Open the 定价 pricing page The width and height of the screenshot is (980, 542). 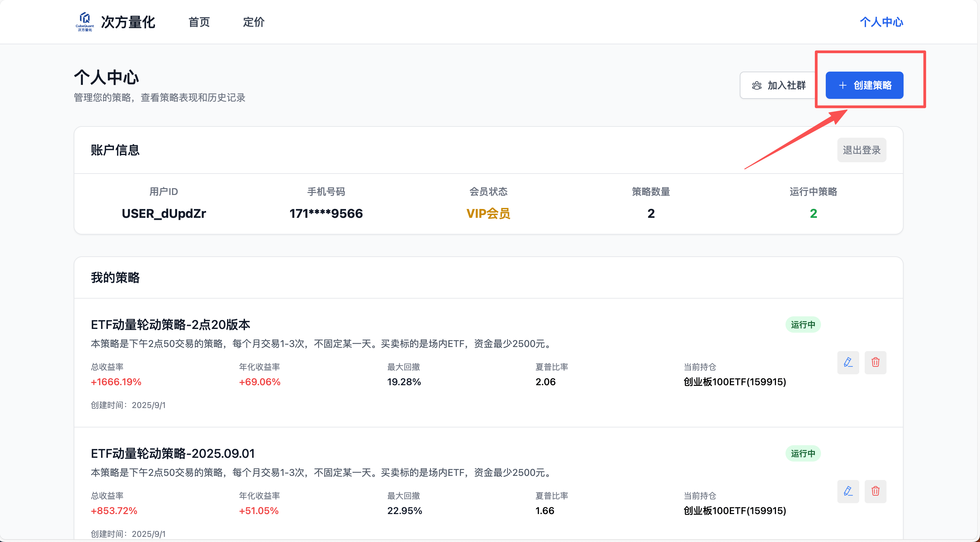pos(254,22)
